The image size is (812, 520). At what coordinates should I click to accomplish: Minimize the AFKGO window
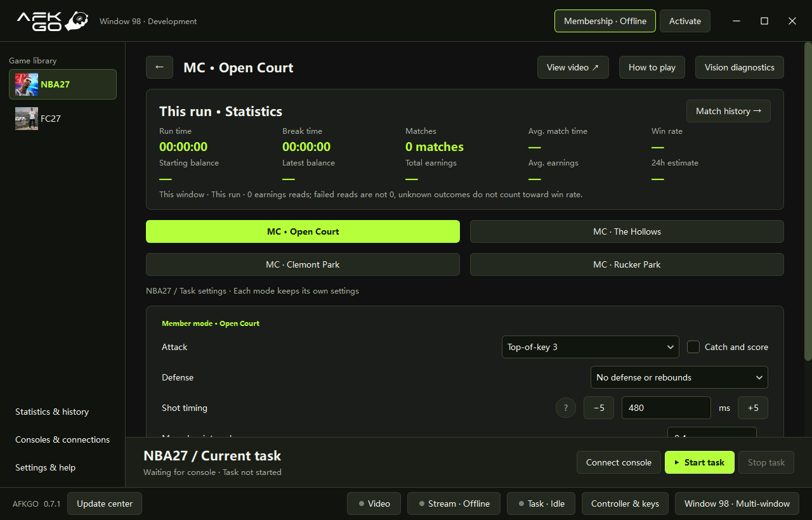[737, 21]
